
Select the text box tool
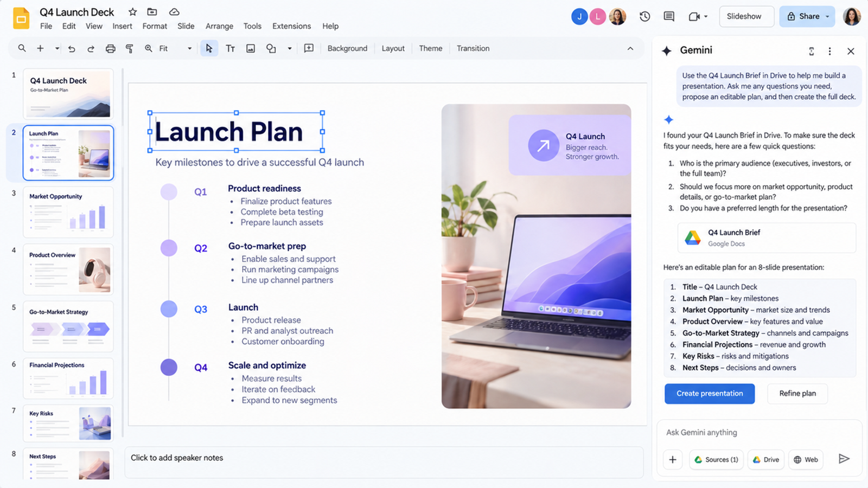point(230,48)
